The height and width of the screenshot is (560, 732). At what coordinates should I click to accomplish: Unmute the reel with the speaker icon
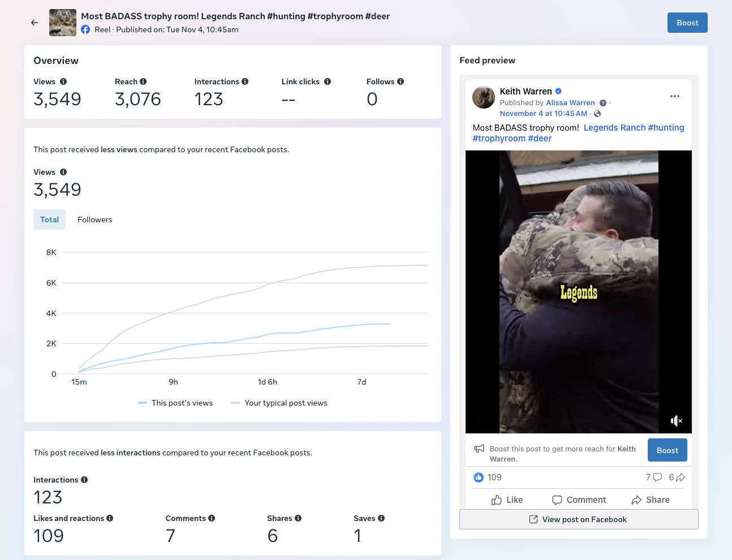click(676, 420)
